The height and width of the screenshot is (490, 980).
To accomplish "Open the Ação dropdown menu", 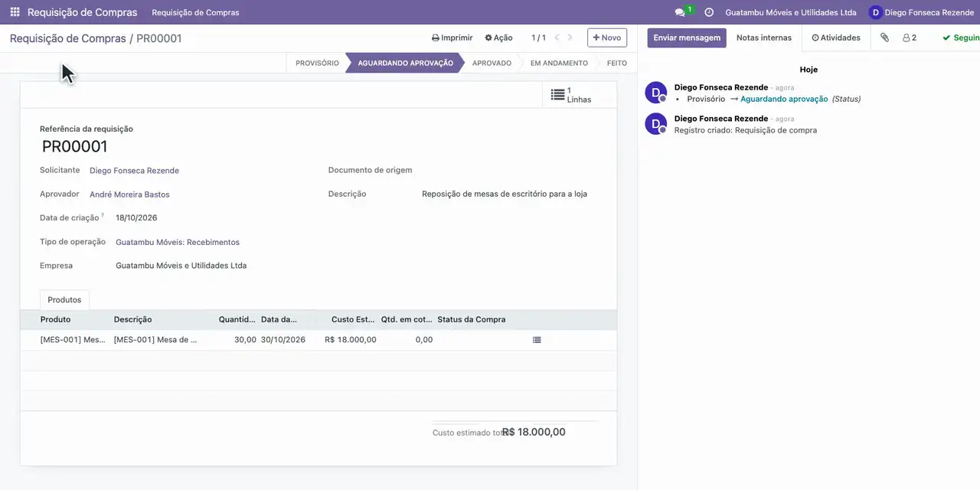I will [498, 38].
